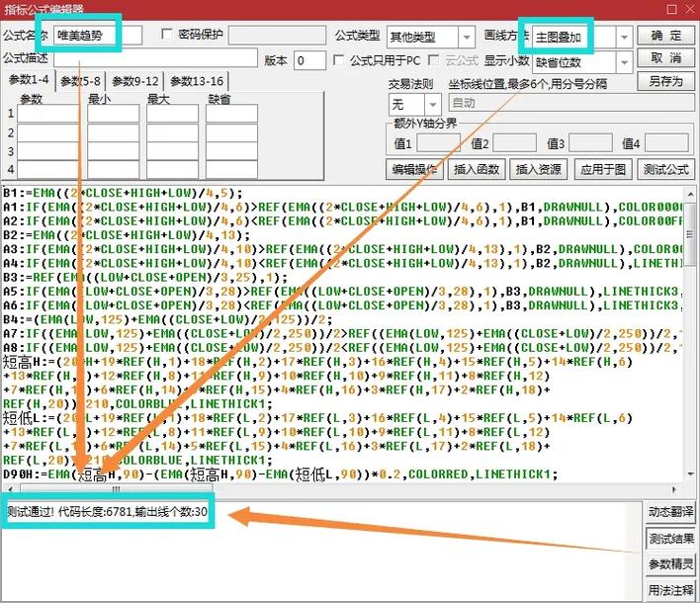Toggle the 公式只用于PC checkbox
This screenshot has width=700, height=603.
[339, 60]
